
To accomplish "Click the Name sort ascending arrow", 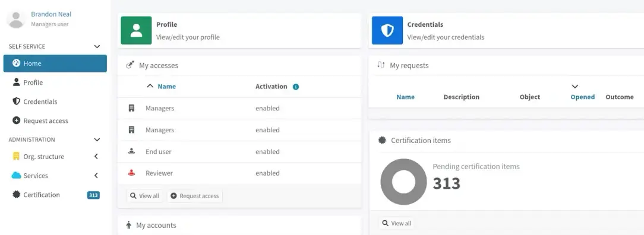I will point(150,86).
